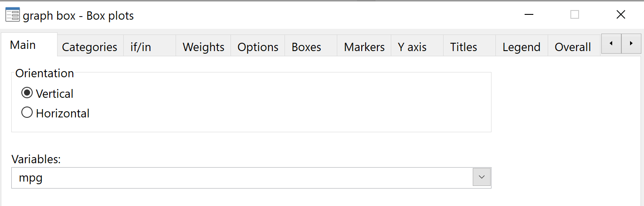Switch to the Categories tab
This screenshot has height=206, width=644.
pos(90,47)
